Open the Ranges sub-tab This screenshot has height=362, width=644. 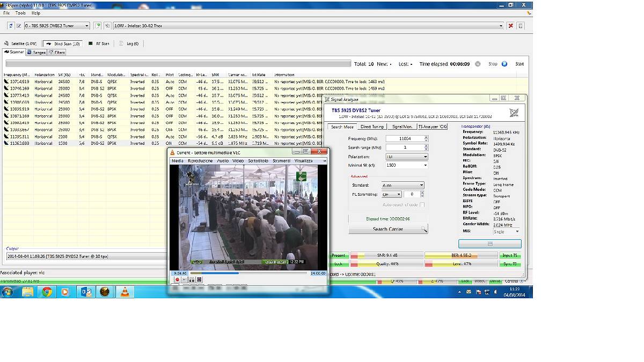point(36,52)
